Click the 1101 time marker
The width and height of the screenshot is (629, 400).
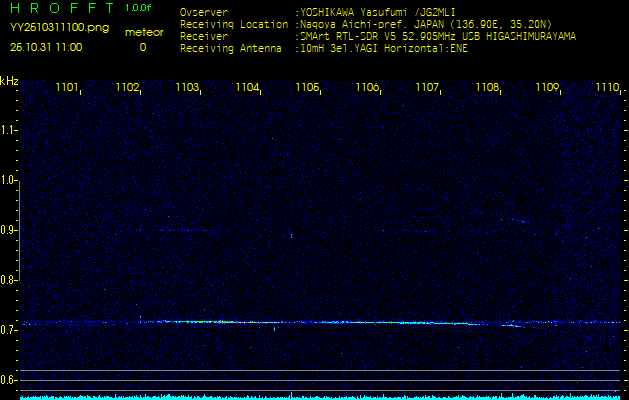click(67, 88)
